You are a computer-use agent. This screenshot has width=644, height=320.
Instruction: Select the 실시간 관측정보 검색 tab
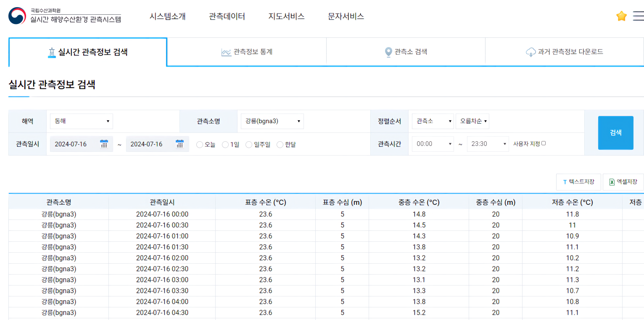pyautogui.click(x=88, y=52)
